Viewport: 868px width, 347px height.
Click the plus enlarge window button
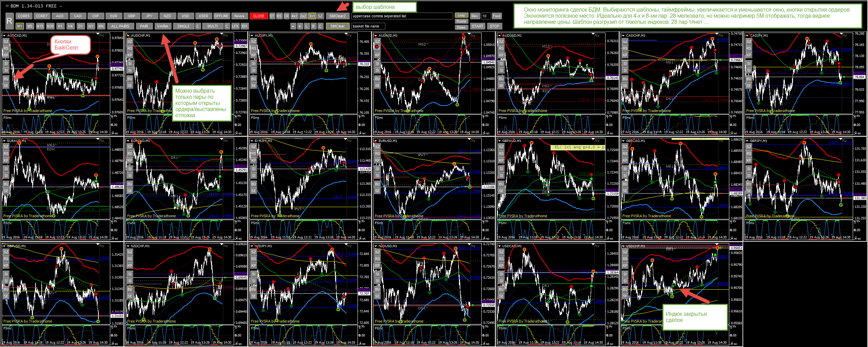pos(300,26)
